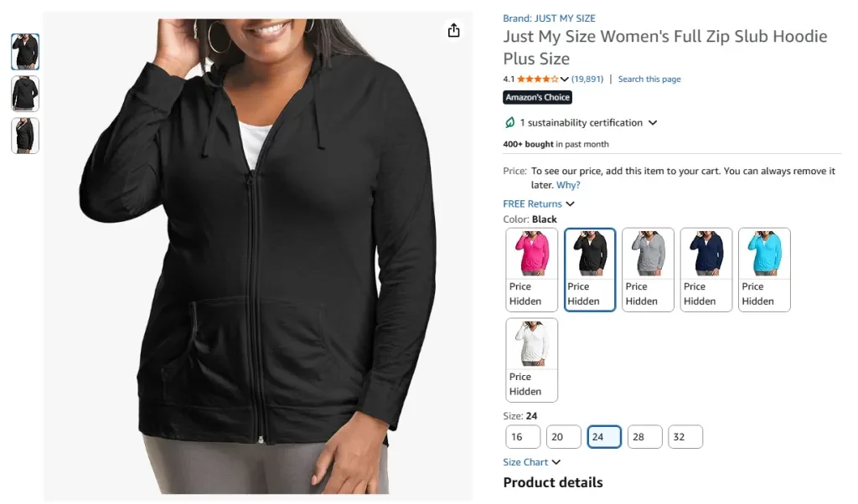The height and width of the screenshot is (504, 858).
Task: Select size 32
Action: pos(685,436)
